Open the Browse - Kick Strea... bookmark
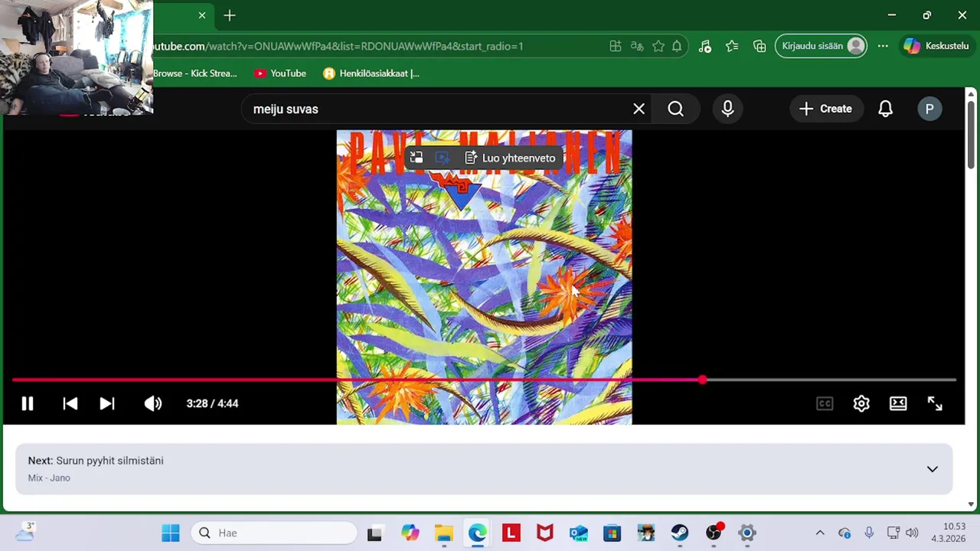This screenshot has height=551, width=980. 195,73
